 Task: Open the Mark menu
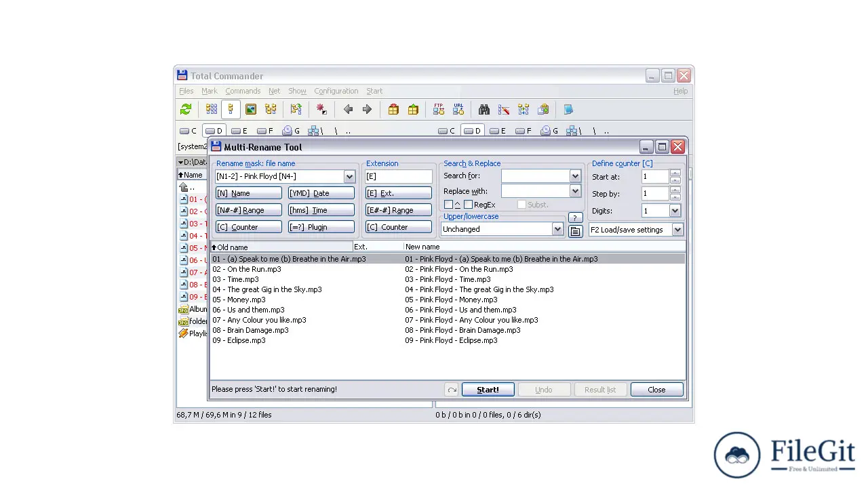209,91
